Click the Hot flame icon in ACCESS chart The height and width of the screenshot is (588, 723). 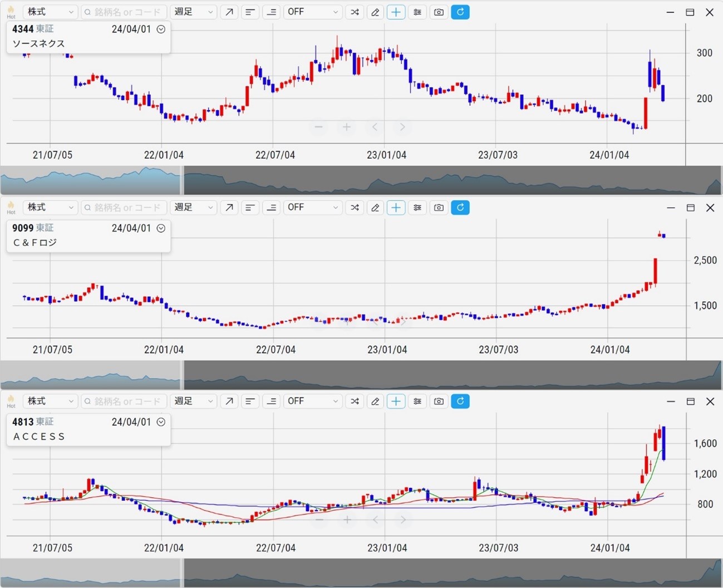pyautogui.click(x=11, y=401)
